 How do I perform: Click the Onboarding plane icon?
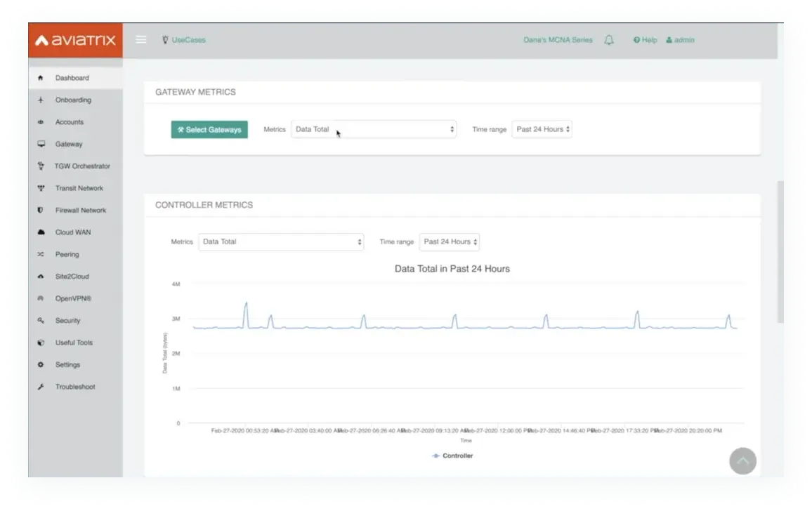[x=41, y=100]
